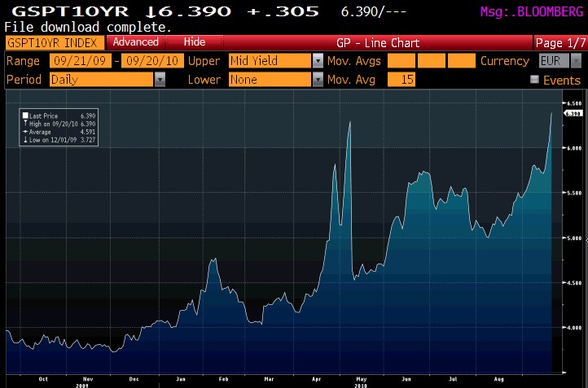Expand the Upper Mid Yield dropdown

(318, 61)
